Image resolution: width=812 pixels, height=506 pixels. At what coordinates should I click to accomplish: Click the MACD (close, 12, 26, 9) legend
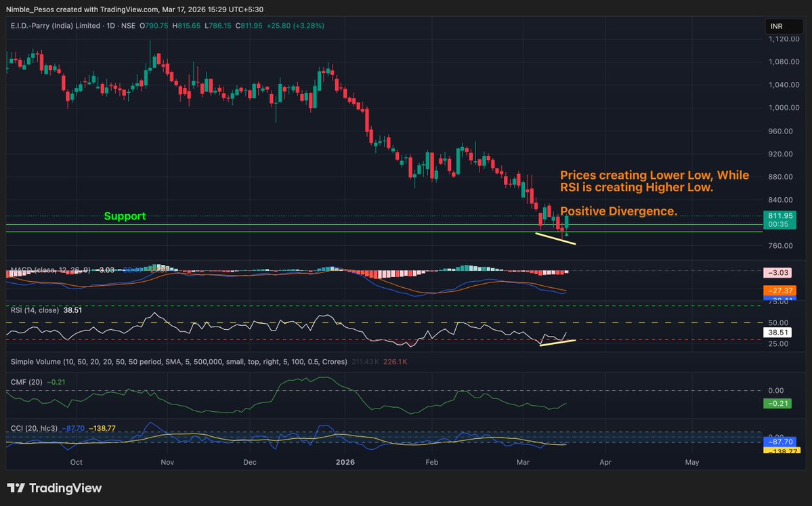coord(50,270)
